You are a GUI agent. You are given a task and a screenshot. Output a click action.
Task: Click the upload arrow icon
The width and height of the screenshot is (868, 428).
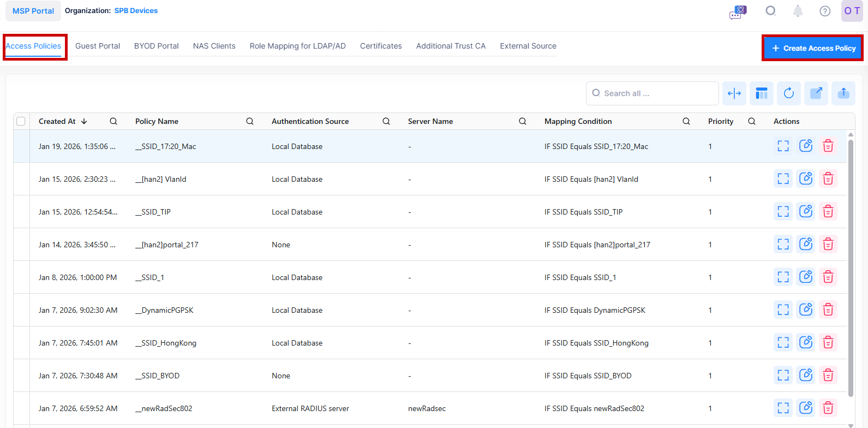[x=843, y=93]
